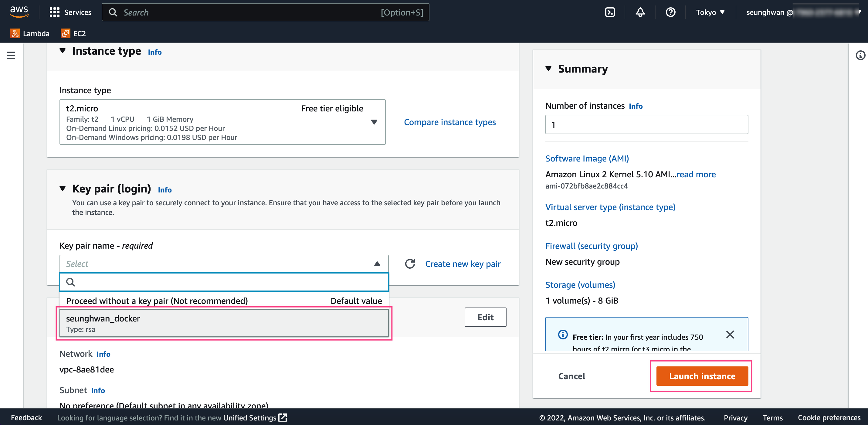The width and height of the screenshot is (868, 425).
Task: Select the seunghwan_docker key pair option
Action: [224, 323]
